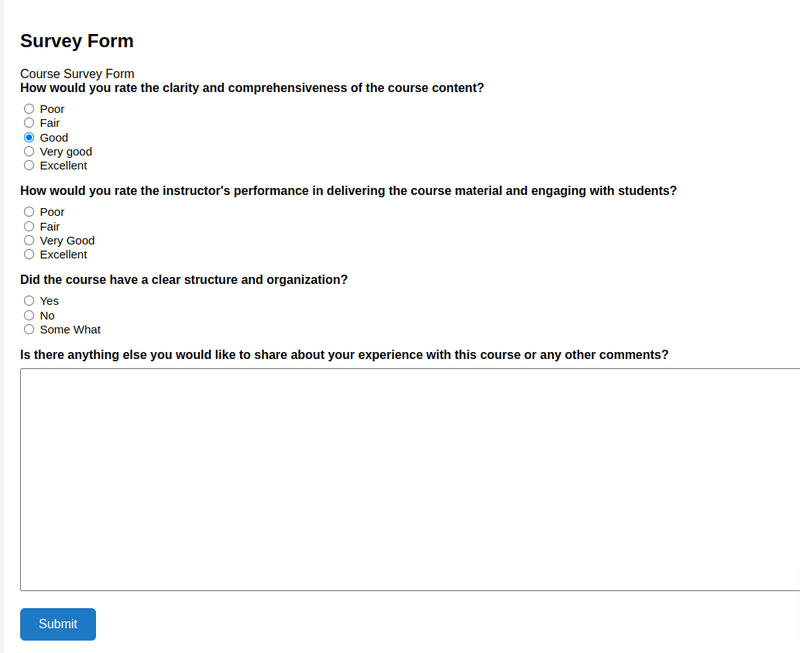Click the 'Some What' label text

pyautogui.click(x=70, y=329)
